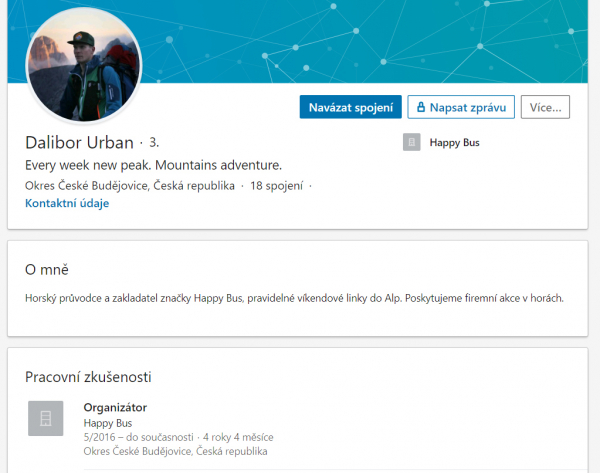Viewport: 600px width, 473px height.
Task: Open Happy Bus company link beside name
Action: point(454,143)
